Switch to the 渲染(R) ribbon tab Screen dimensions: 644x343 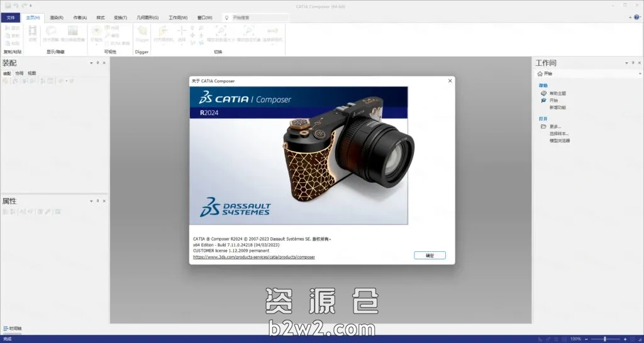pyautogui.click(x=57, y=18)
